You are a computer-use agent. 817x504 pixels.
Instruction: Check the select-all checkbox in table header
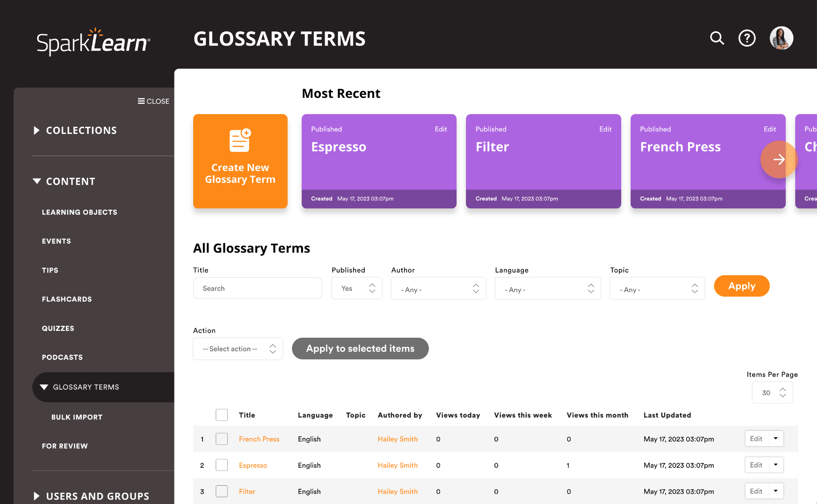pyautogui.click(x=222, y=415)
